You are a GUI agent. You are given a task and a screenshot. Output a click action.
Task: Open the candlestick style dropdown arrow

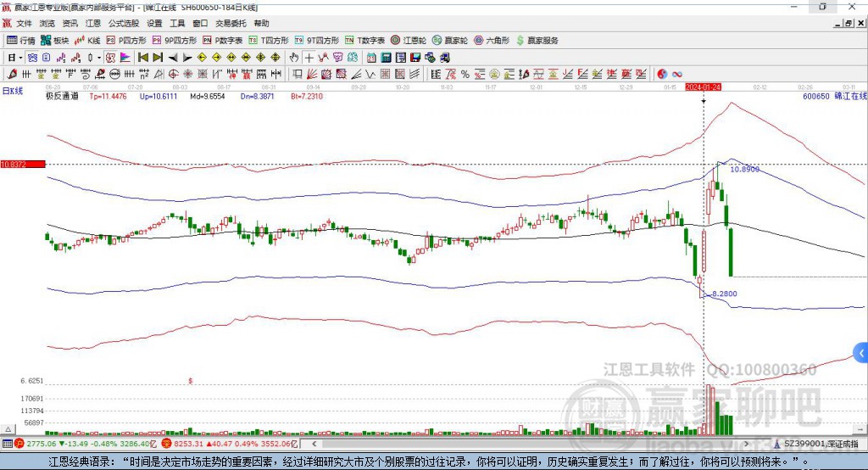click(x=99, y=58)
